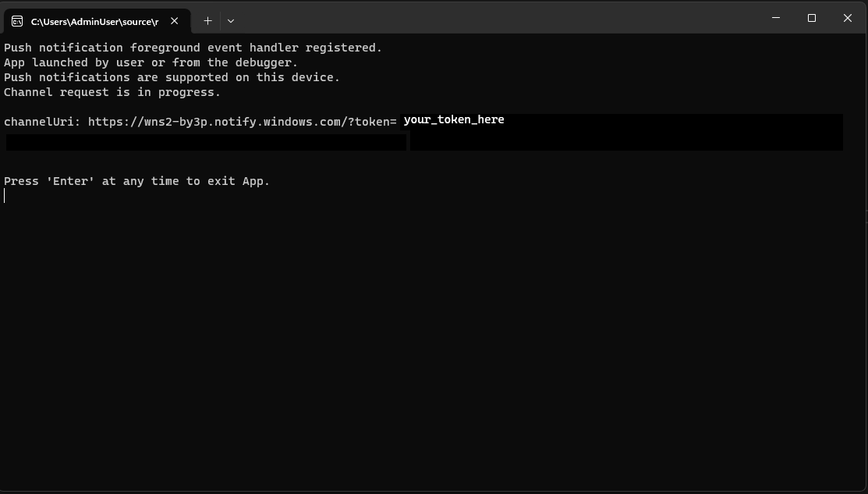Click the 'Channel request is in progress' line
Screen dimensions: 868x494
pyautogui.click(x=112, y=93)
